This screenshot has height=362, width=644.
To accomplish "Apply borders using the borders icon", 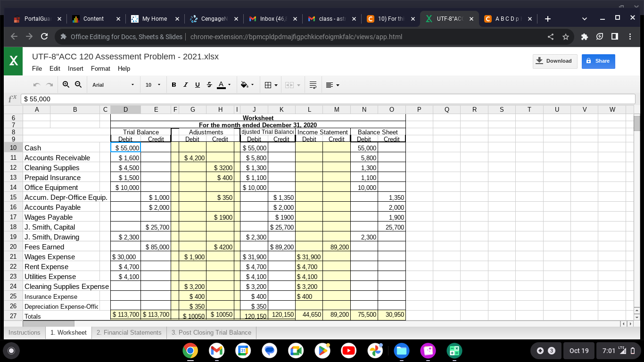I will point(268,85).
